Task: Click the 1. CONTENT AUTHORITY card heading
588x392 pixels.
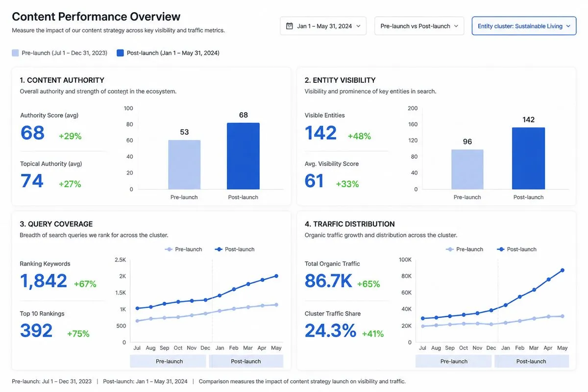Action: pos(62,80)
